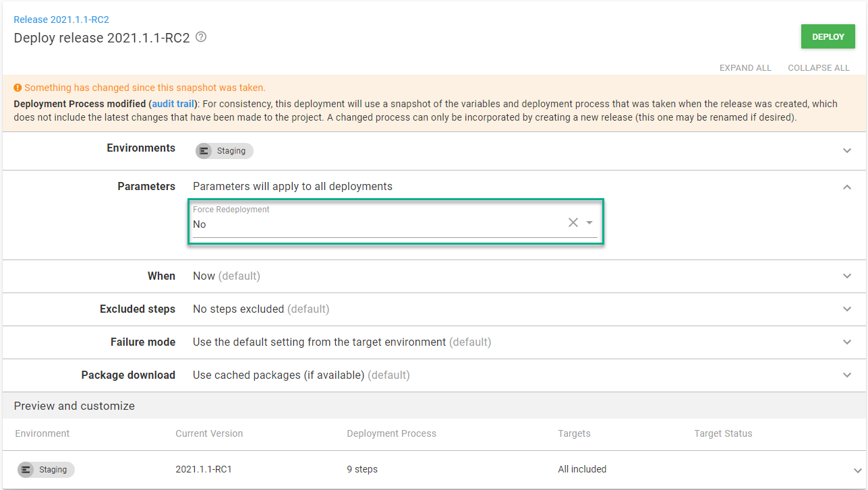Collapse the Parameters section
The width and height of the screenshot is (868, 490).
coord(846,186)
